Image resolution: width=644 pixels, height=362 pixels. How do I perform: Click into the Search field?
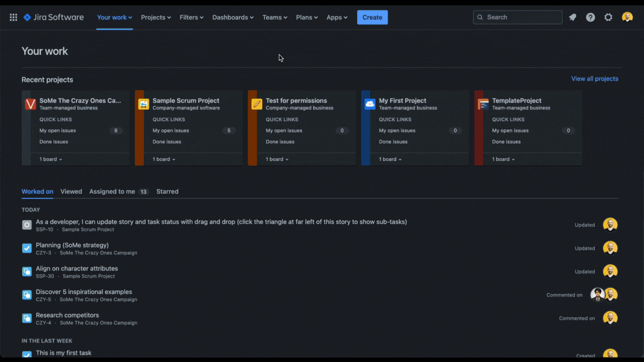518,17
